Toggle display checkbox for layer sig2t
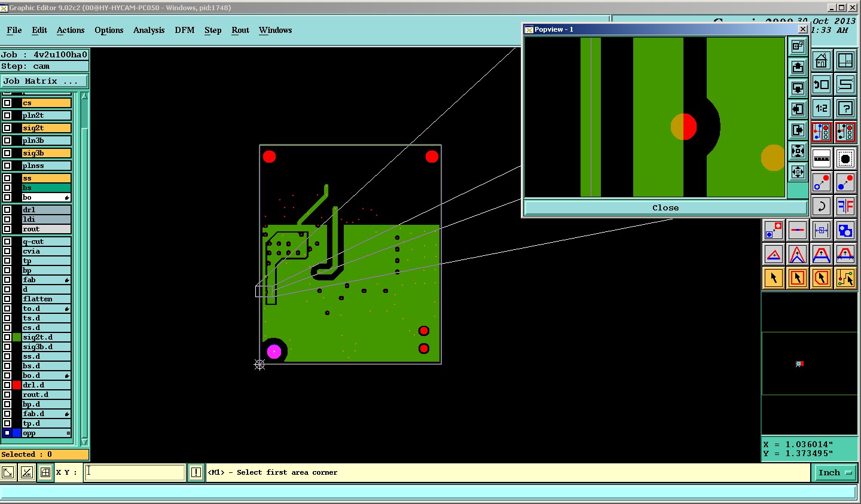 pos(7,128)
